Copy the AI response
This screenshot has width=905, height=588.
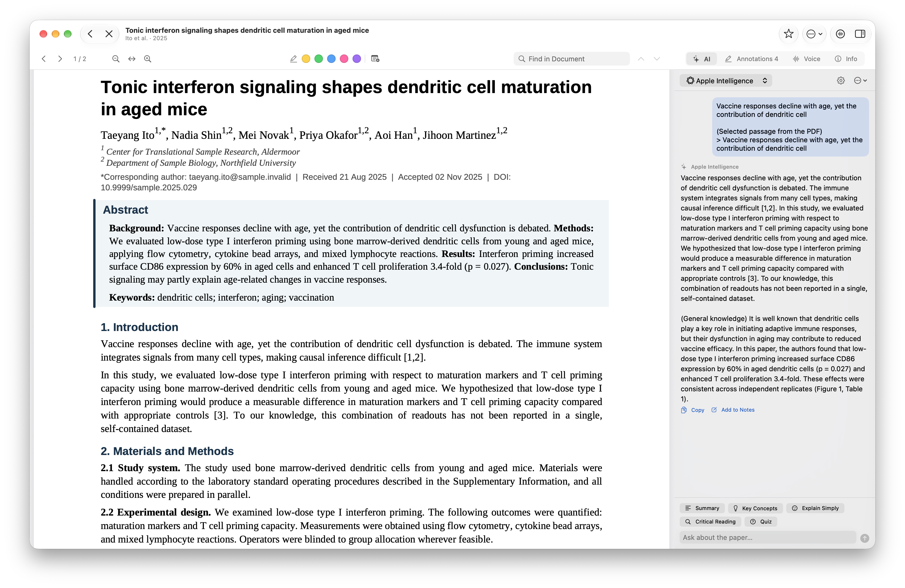[692, 410]
